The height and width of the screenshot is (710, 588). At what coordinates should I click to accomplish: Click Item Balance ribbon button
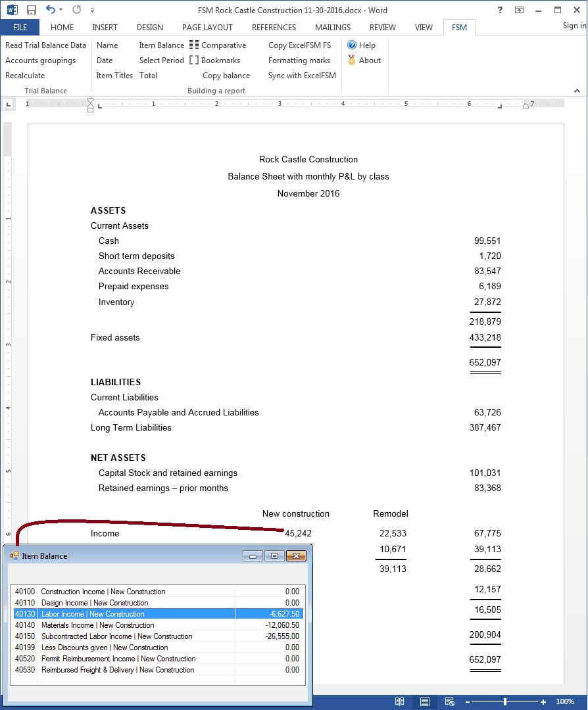[161, 45]
